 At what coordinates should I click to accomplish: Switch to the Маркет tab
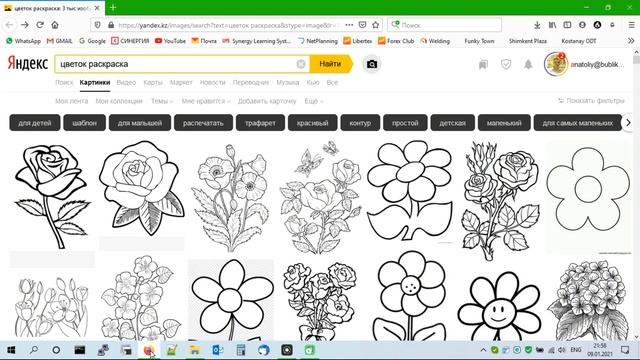pyautogui.click(x=181, y=82)
